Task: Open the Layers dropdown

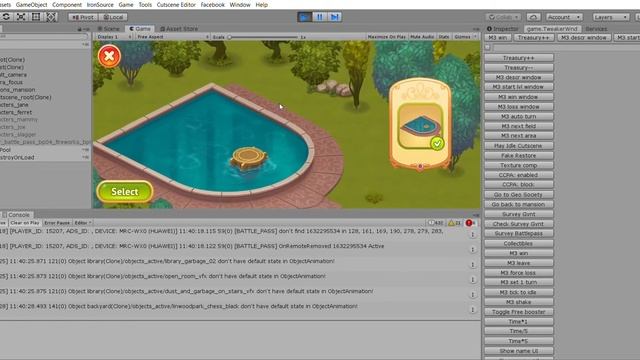Action: tap(611, 17)
